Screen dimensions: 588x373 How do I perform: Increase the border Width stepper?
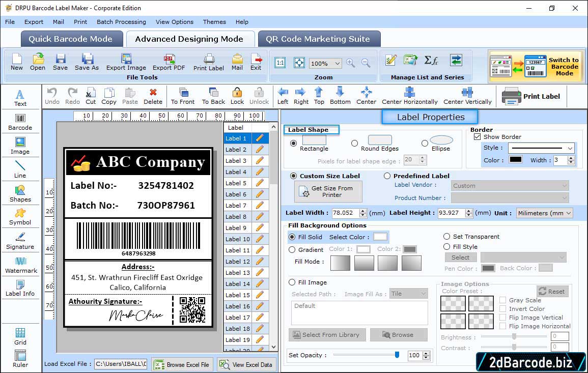point(571,158)
